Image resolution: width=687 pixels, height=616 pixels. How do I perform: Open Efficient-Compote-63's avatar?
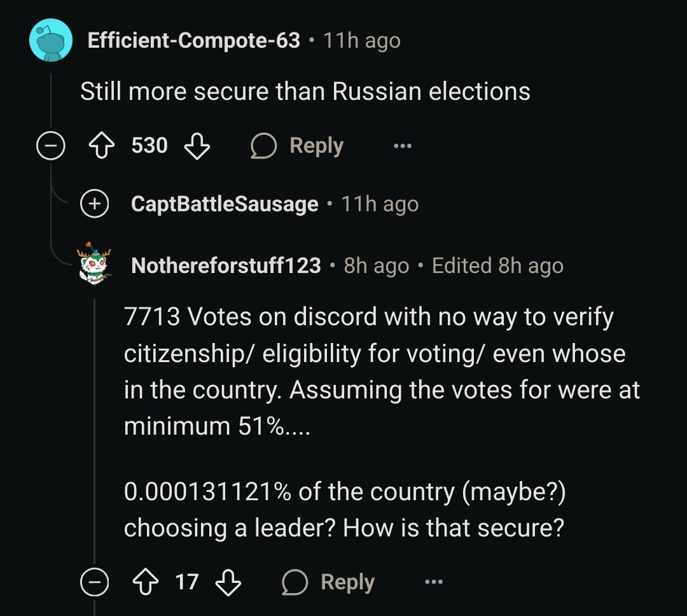pyautogui.click(x=51, y=40)
